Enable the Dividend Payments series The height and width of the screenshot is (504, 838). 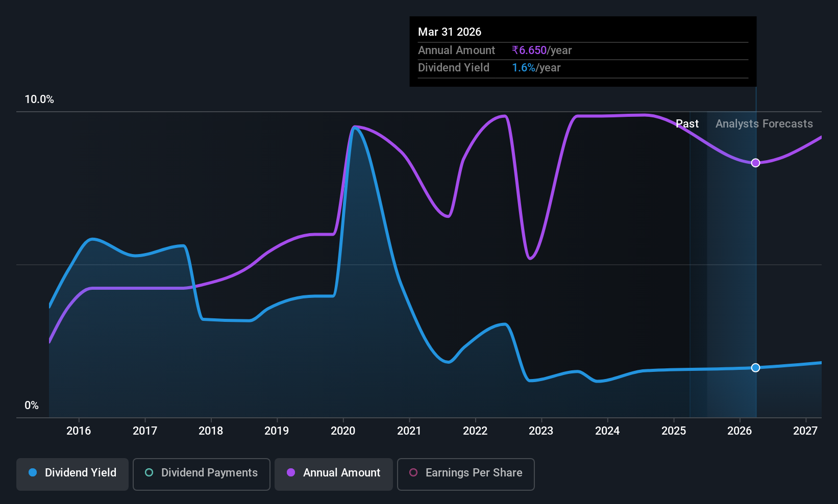pos(202,474)
